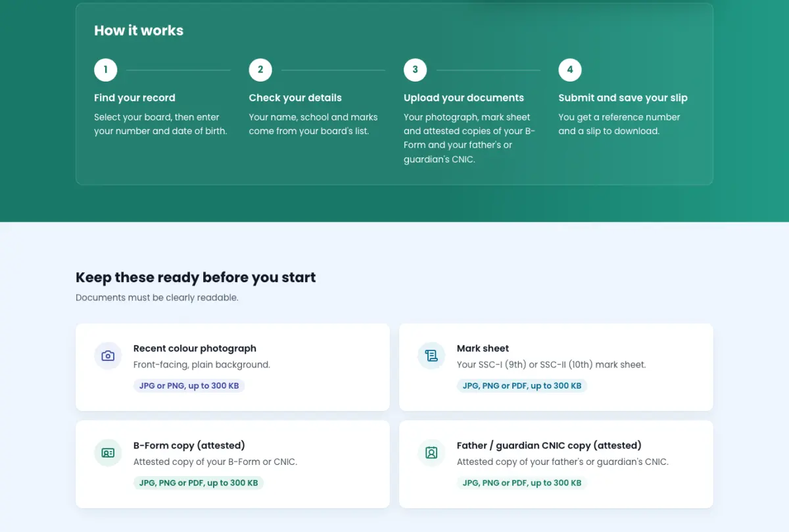Click 'Documents must be clearly readable.' note

[x=156, y=297]
